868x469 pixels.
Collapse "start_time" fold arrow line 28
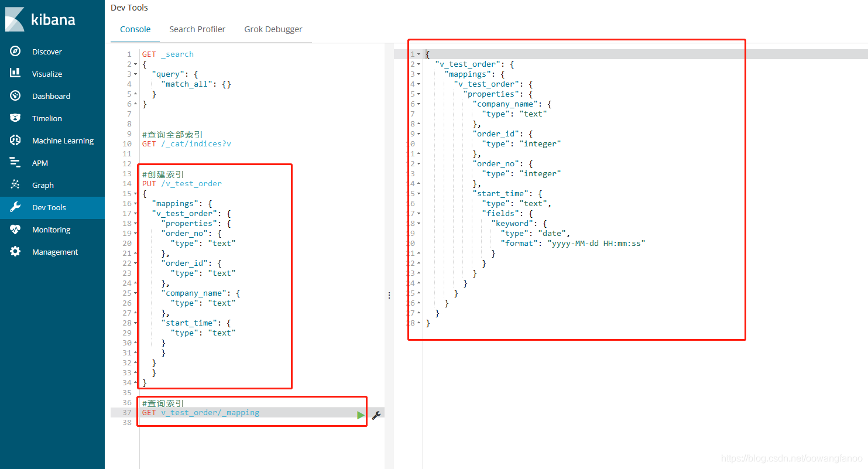(x=136, y=323)
